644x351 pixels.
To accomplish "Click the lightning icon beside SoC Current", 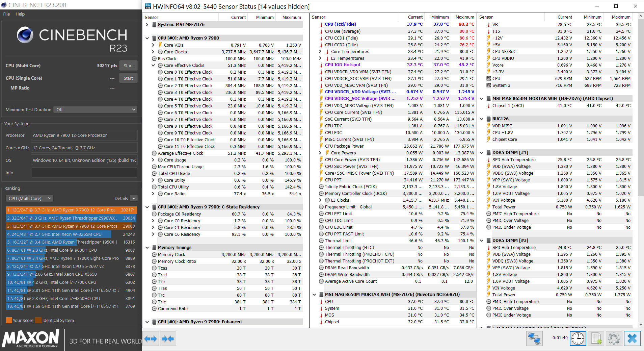I will (x=321, y=119).
